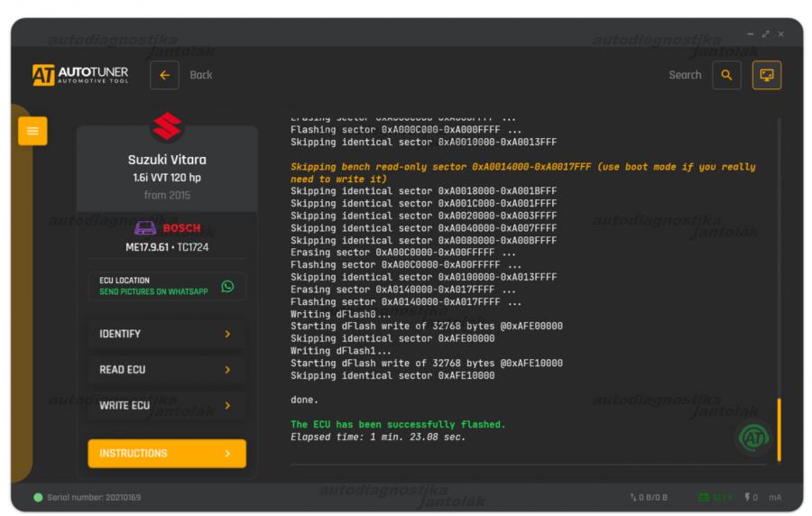This screenshot has height=516, width=812.
Task: Go back using the arrow button
Action: tap(165, 75)
